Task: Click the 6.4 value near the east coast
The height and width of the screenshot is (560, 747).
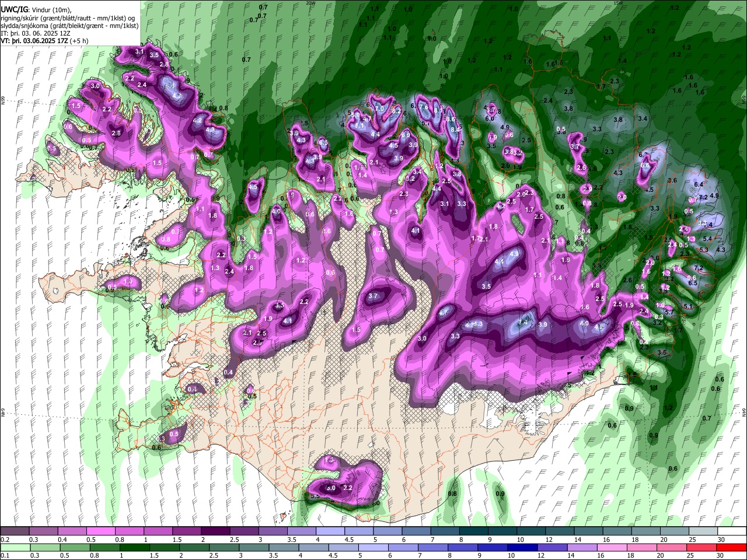Action: pyautogui.click(x=699, y=184)
